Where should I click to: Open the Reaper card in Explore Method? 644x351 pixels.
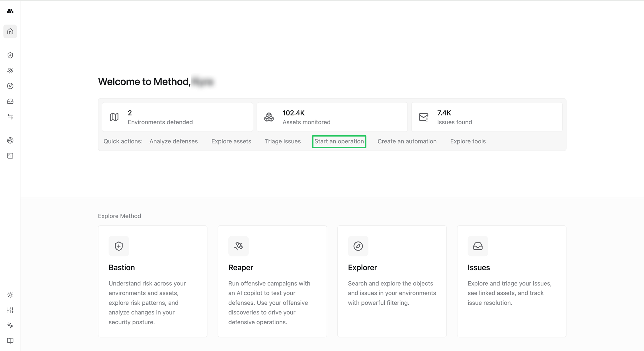tap(272, 281)
